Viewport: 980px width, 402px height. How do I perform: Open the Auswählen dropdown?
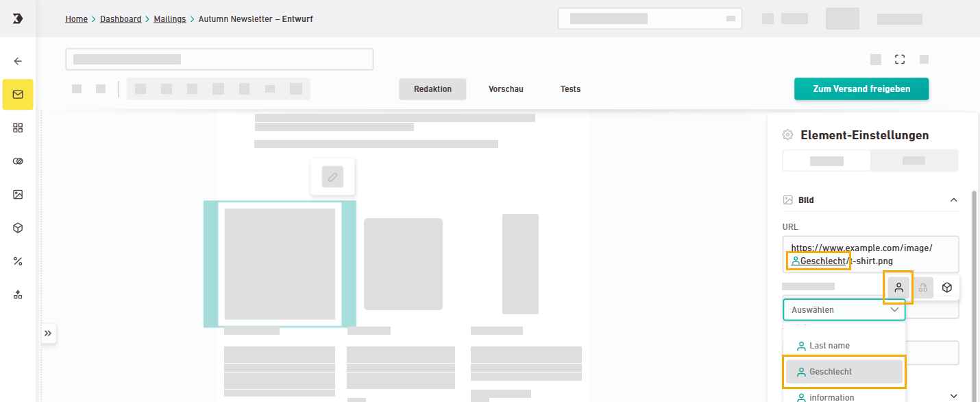[844, 310]
